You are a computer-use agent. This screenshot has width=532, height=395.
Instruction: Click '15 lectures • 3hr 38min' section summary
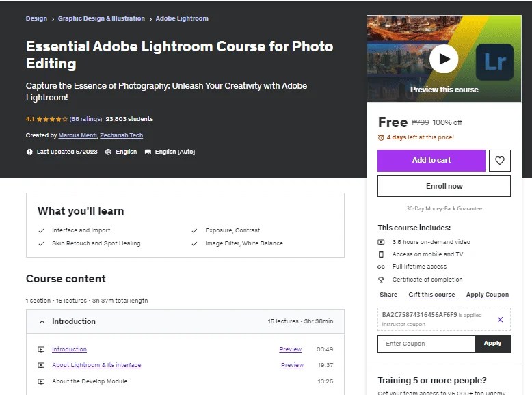300,321
